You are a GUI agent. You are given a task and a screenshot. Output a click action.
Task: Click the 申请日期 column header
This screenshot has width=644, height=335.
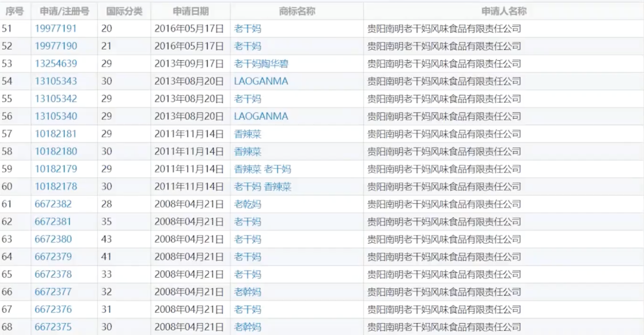coord(191,11)
